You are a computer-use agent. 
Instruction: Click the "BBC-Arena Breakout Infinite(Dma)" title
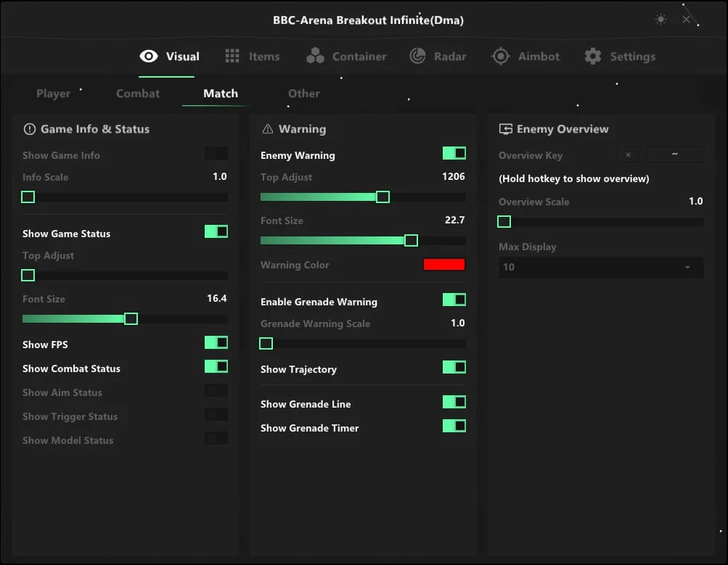tap(368, 20)
